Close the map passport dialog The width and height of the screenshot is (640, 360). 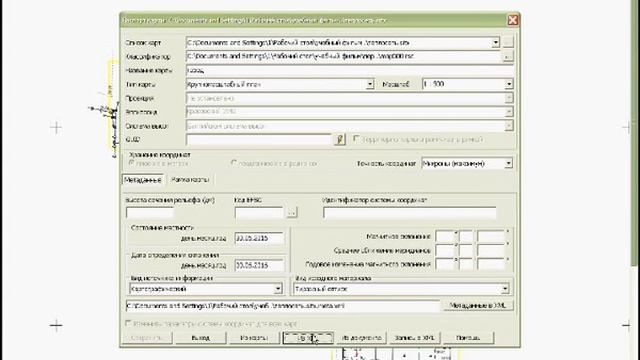click(x=513, y=20)
